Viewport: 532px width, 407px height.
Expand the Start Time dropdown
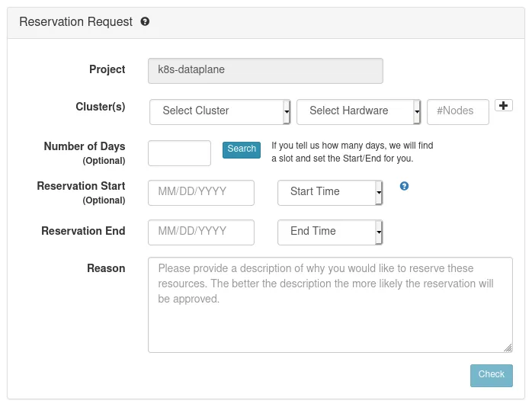pos(330,193)
